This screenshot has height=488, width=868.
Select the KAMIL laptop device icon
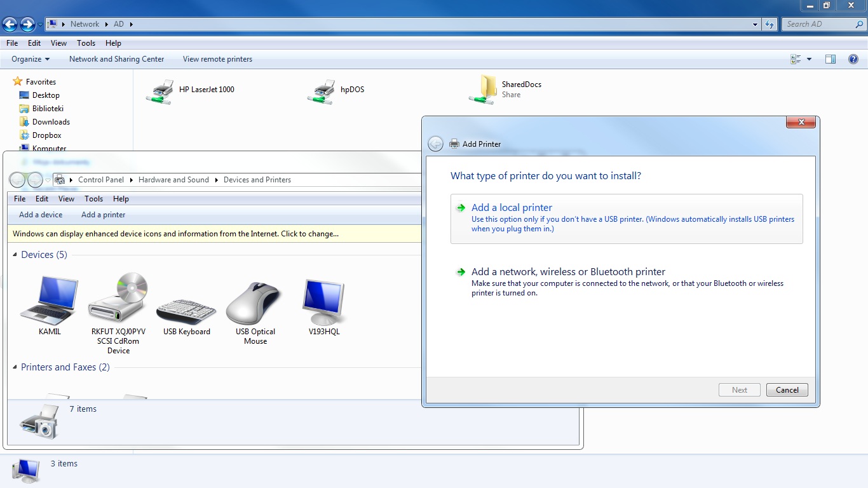(x=50, y=302)
